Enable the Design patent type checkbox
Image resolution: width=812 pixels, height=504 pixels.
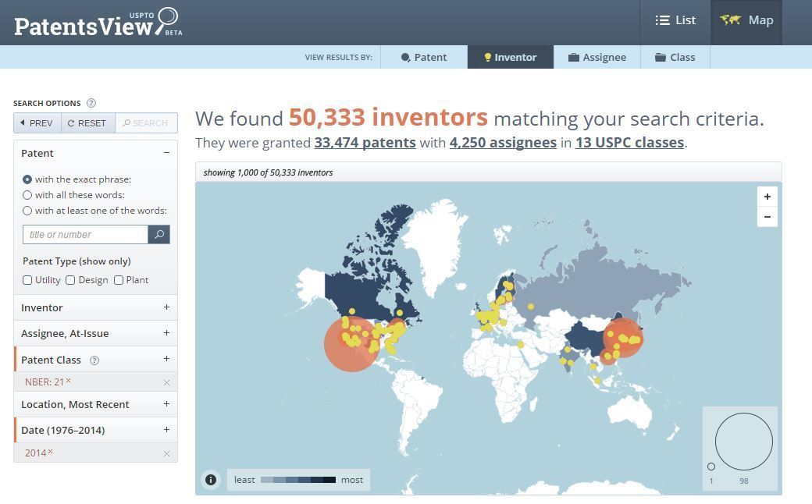(70, 280)
